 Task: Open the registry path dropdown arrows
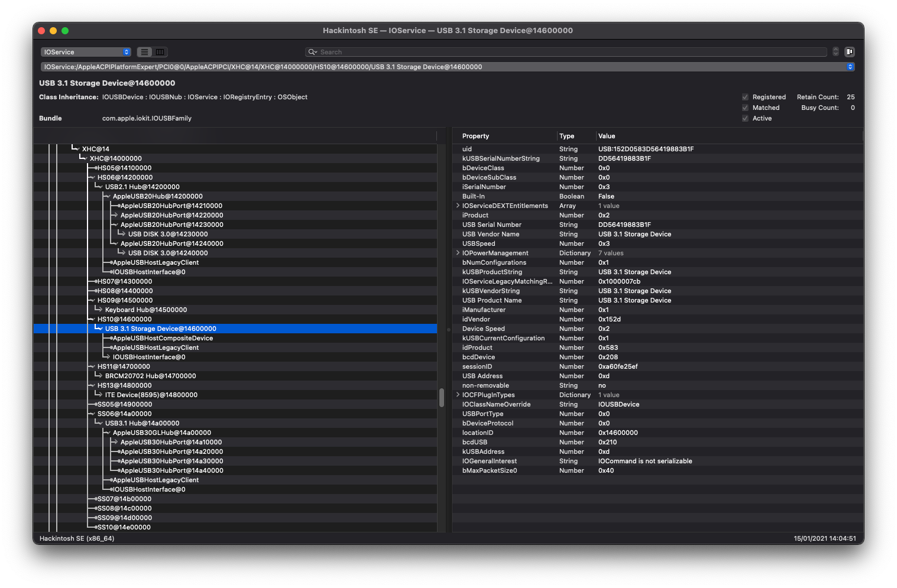point(850,67)
